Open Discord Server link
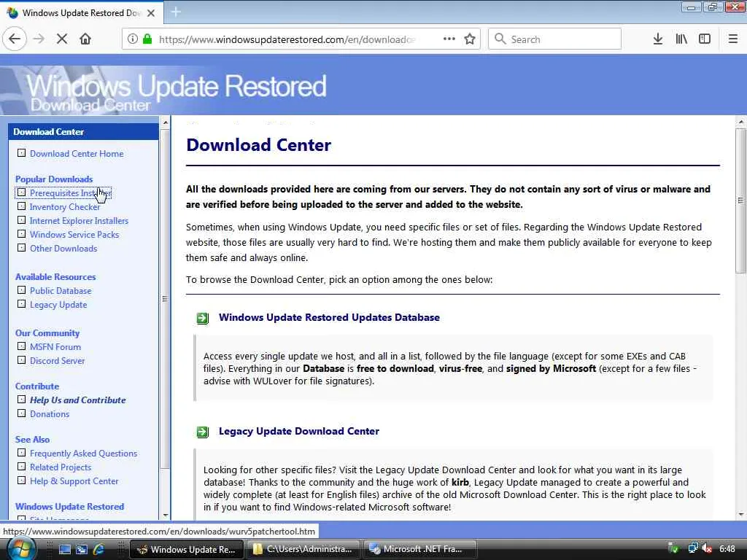Image resolution: width=747 pixels, height=560 pixels. (x=57, y=361)
